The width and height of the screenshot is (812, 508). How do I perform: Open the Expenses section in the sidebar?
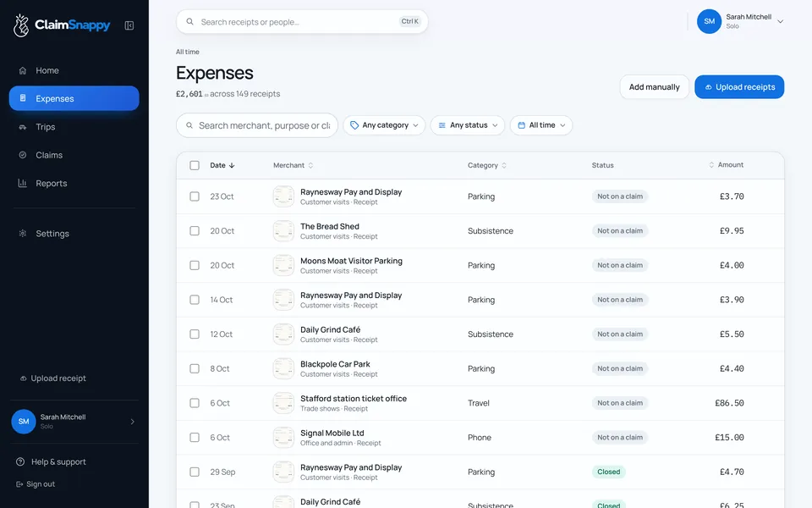(74, 98)
